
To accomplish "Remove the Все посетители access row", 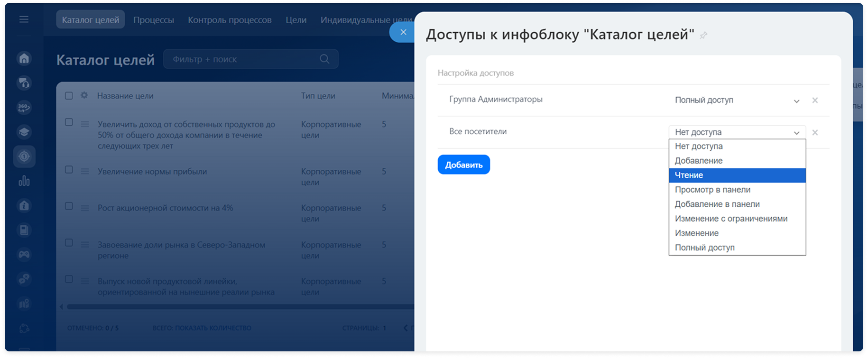I will pos(815,133).
